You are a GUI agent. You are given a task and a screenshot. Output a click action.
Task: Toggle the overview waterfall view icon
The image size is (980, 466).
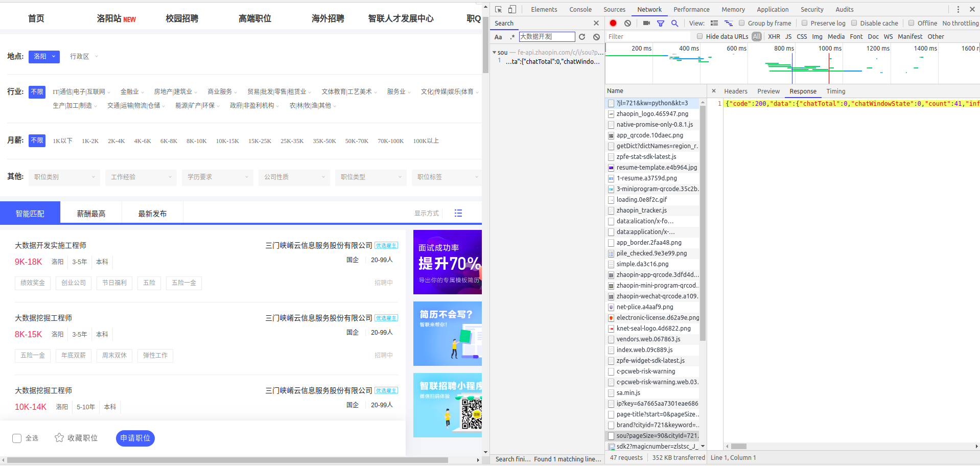pos(729,23)
